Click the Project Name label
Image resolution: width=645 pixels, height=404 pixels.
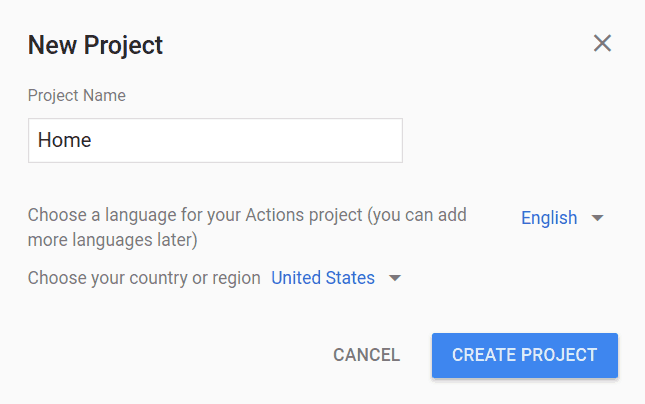[77, 95]
